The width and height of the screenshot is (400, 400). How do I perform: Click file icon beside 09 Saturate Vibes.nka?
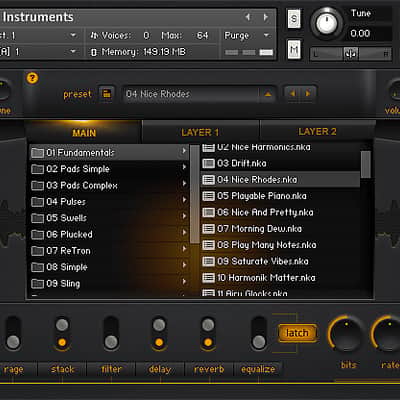click(208, 261)
